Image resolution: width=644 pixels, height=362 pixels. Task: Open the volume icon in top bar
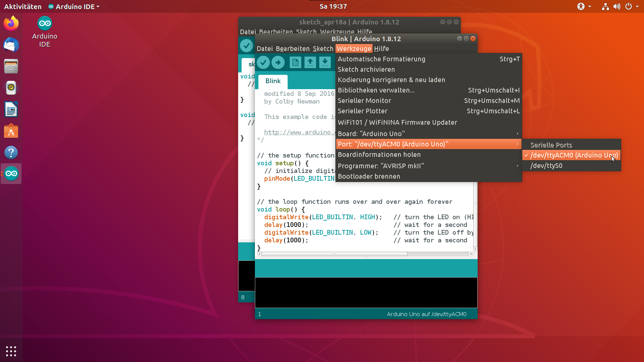(x=617, y=6)
